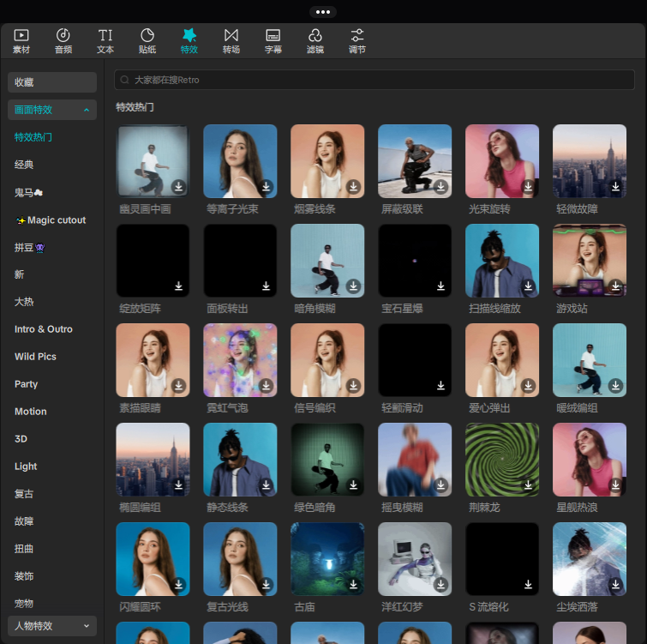The image size is (647, 644).
Task: Download the 静态线条 effect
Action: click(x=267, y=485)
